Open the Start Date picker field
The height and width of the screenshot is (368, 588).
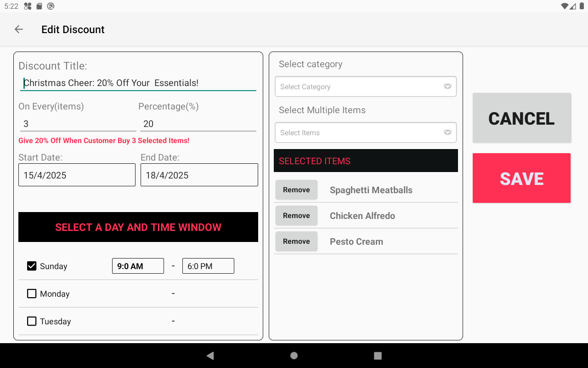tap(77, 175)
